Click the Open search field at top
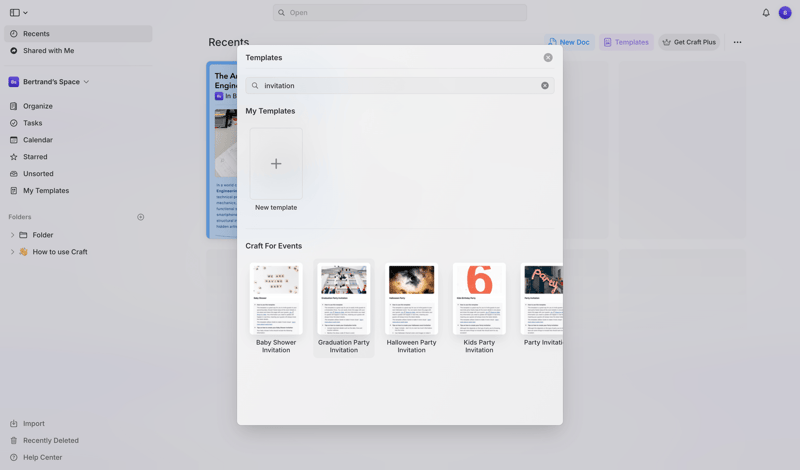The height and width of the screenshot is (470, 800). [399, 13]
